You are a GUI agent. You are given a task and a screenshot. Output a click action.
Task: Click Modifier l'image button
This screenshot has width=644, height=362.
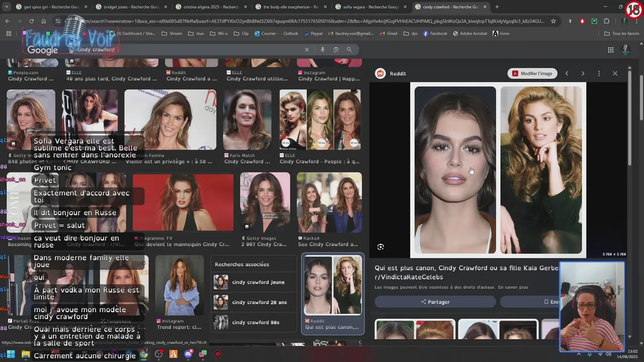(x=532, y=73)
